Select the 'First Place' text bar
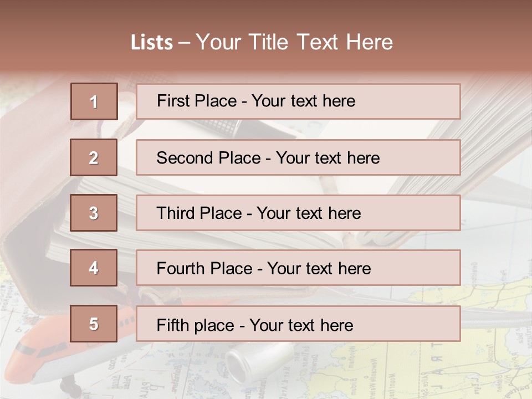This screenshot has width=532, height=399. coord(298,101)
